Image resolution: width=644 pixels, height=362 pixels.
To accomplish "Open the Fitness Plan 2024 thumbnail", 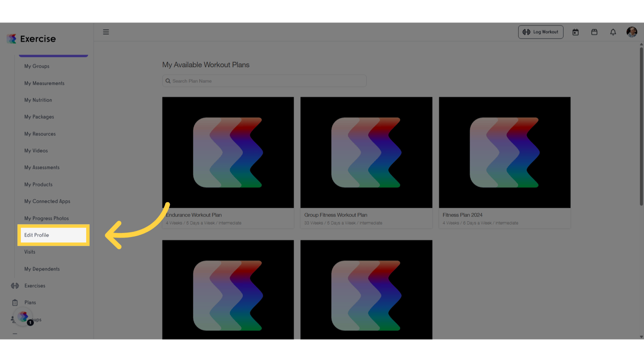I will coord(504,152).
